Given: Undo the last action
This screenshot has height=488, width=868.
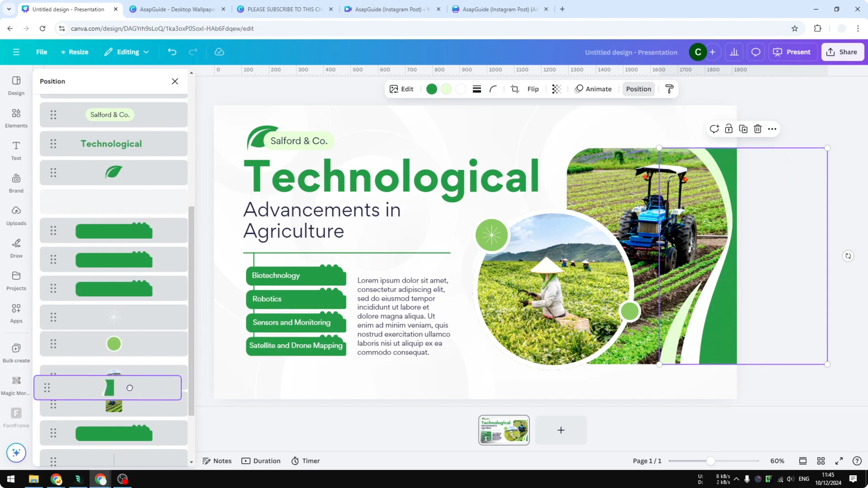Looking at the screenshot, I should [172, 52].
